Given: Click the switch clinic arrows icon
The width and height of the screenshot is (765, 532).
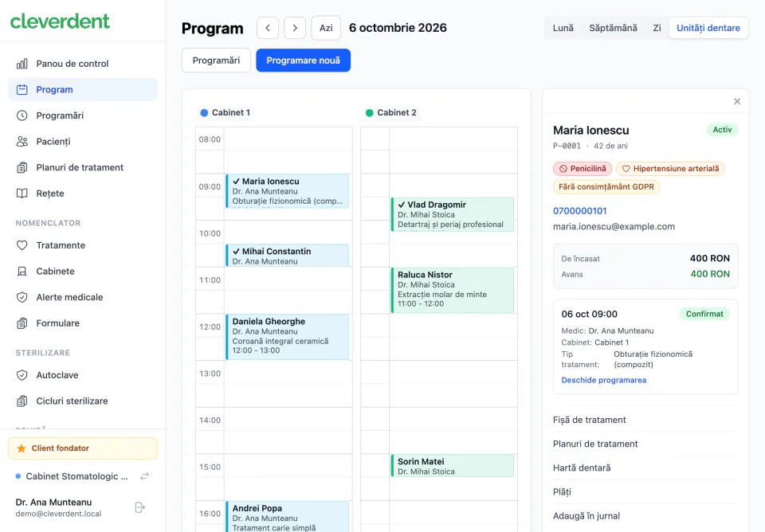Looking at the screenshot, I should 144,476.
